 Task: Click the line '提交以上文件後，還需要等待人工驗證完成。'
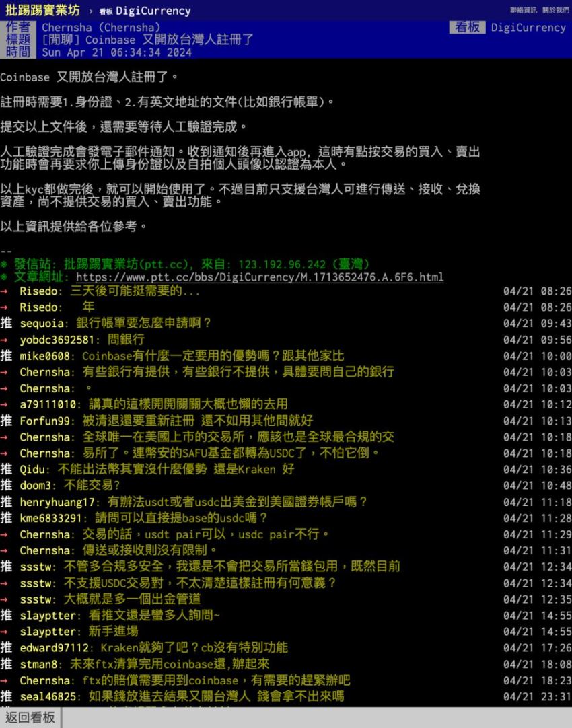[x=124, y=126]
